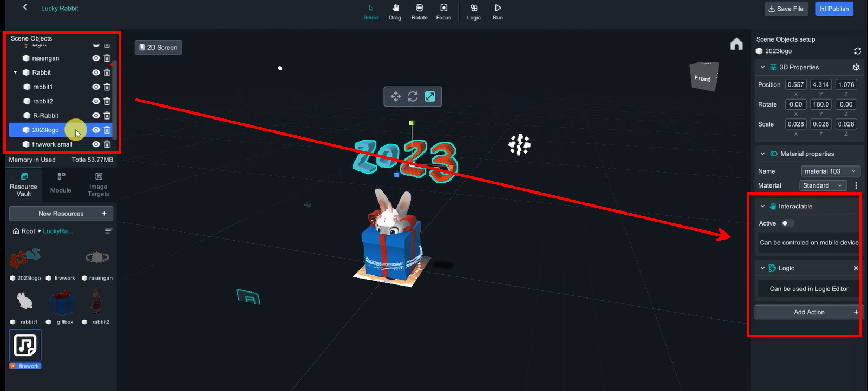Screen dimensions: 868x391
Task: Click the home view icon
Action: pos(736,44)
